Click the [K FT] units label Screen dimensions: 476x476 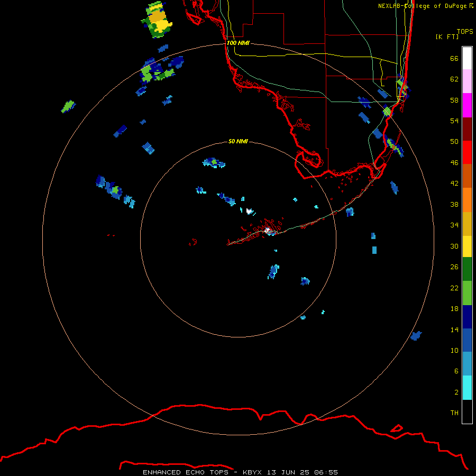(447, 36)
